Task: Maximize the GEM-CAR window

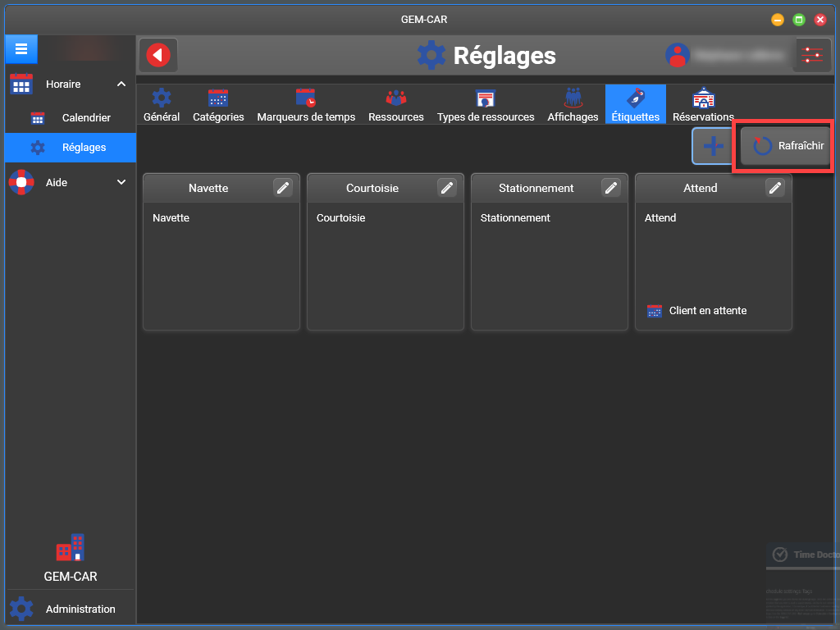Action: 799,20
